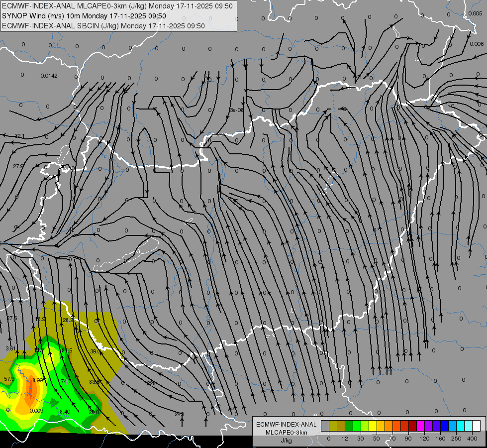
Task: Click the map value 39.0
Action: click(95, 351)
